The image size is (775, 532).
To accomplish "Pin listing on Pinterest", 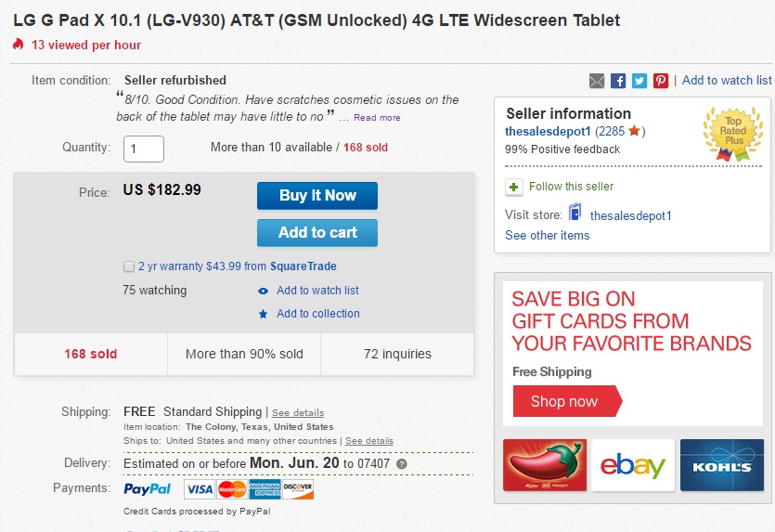I will (661, 81).
